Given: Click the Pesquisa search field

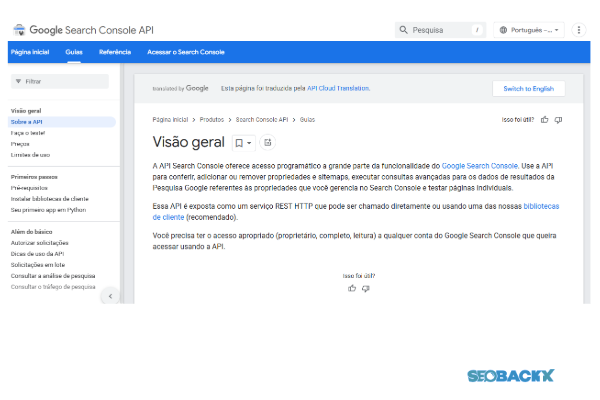Looking at the screenshot, I should click(x=440, y=30).
